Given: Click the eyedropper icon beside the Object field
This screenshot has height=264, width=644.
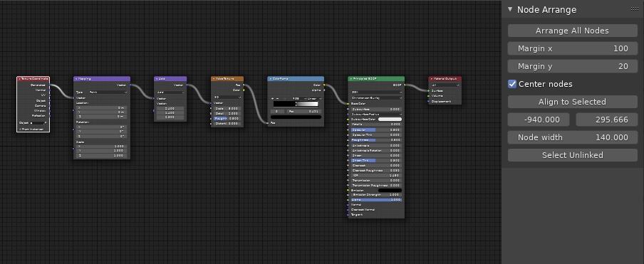Looking at the screenshot, I should (46, 122).
